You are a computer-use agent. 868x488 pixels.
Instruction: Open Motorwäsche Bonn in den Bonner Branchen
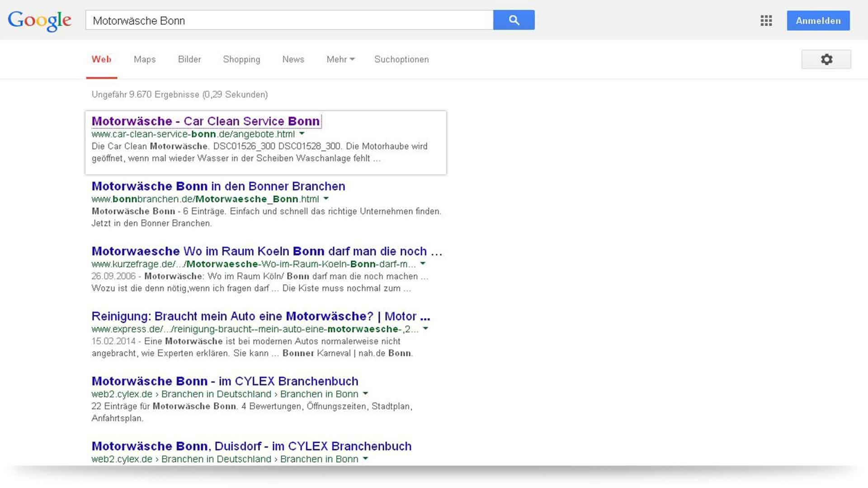click(x=218, y=186)
